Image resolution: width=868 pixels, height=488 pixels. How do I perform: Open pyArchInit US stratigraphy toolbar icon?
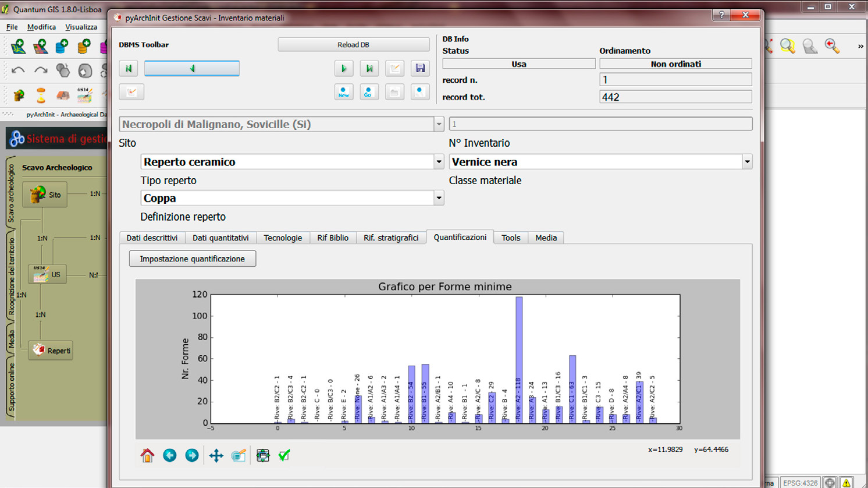[x=85, y=94]
